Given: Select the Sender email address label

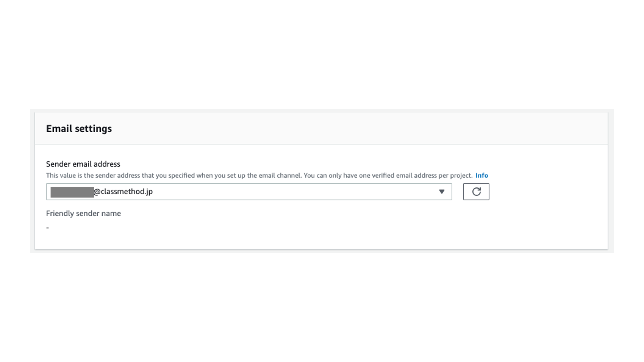Looking at the screenshot, I should (x=83, y=164).
